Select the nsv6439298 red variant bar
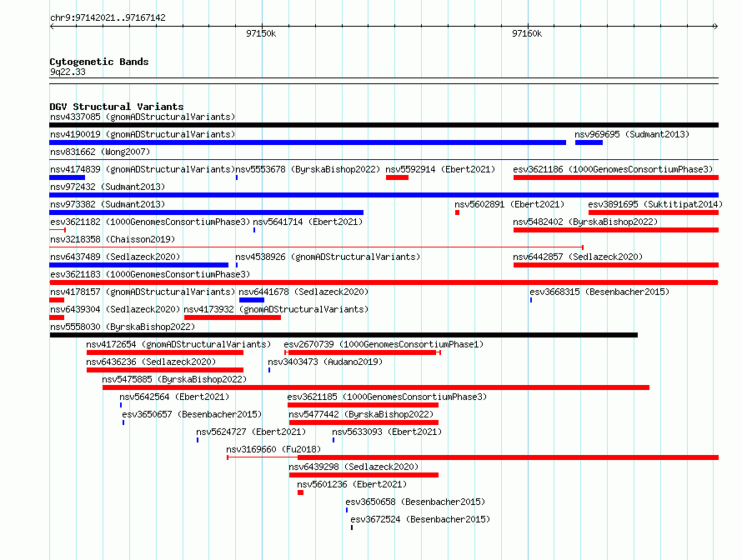The height and width of the screenshot is (560, 742). tap(363, 475)
